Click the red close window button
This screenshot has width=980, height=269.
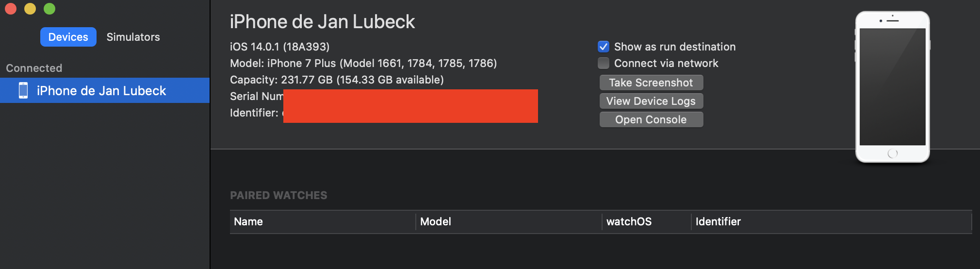(11, 9)
